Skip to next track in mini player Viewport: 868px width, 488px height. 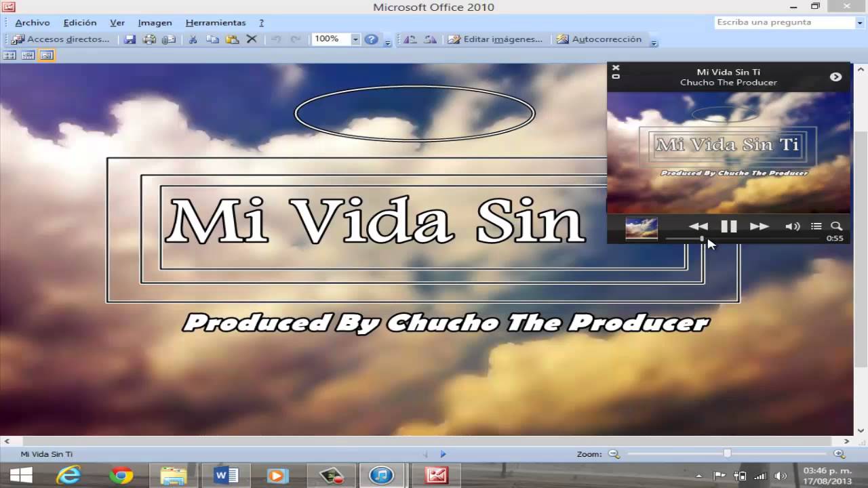(759, 226)
